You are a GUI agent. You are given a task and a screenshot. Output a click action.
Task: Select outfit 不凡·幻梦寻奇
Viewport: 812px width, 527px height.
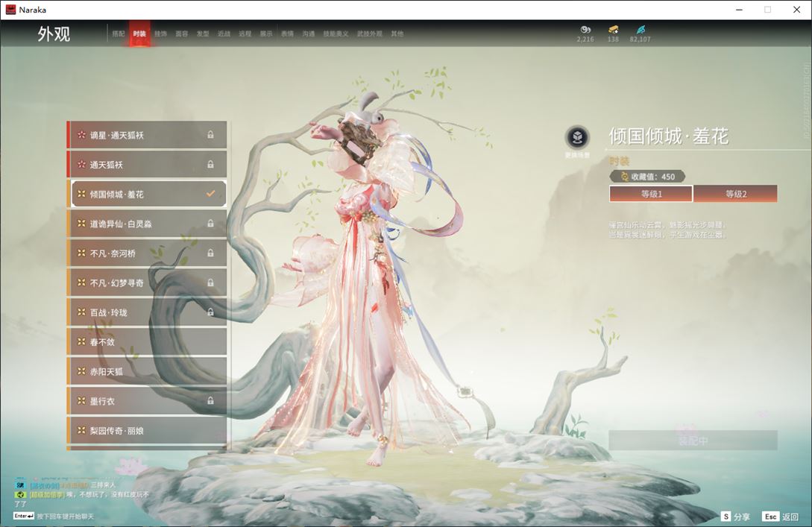147,283
